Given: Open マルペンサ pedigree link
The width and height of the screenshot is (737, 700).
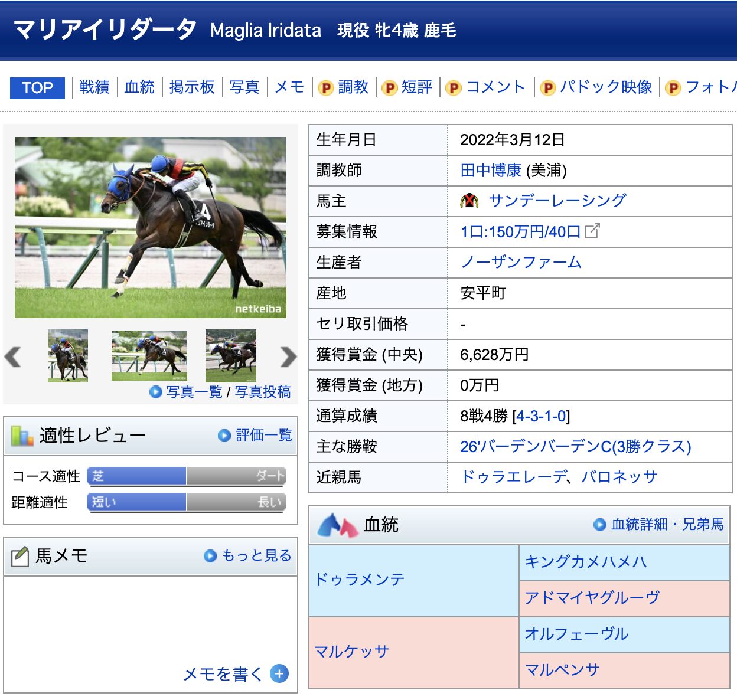Looking at the screenshot, I should click(563, 670).
